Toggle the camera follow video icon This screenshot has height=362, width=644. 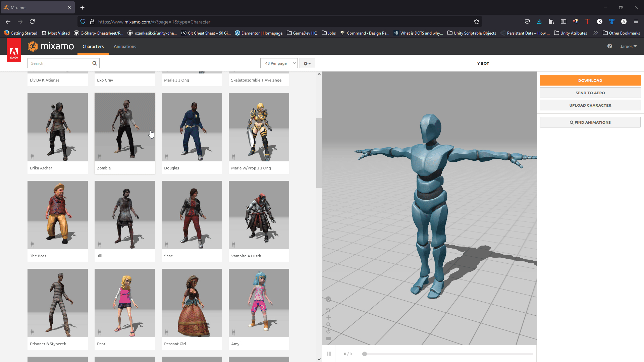329,339
